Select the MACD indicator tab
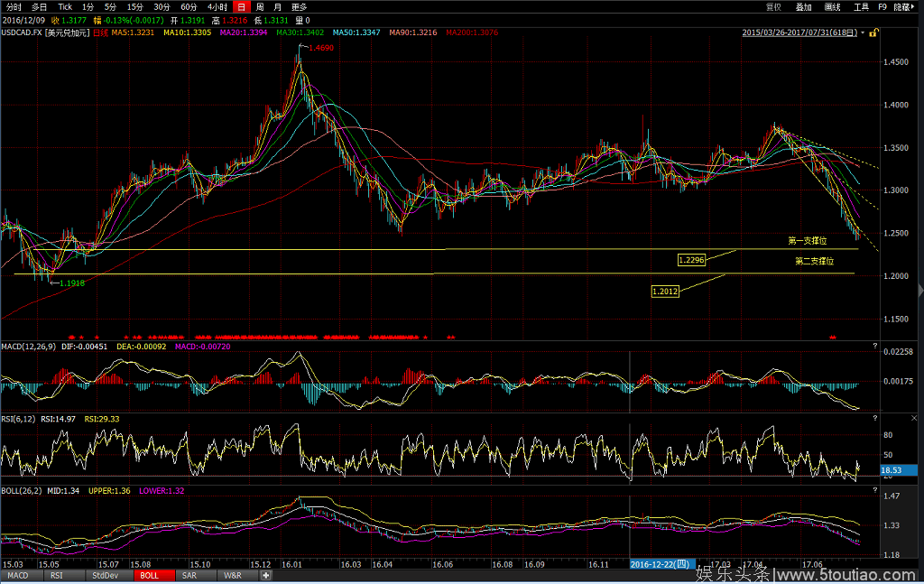 (x=18, y=575)
